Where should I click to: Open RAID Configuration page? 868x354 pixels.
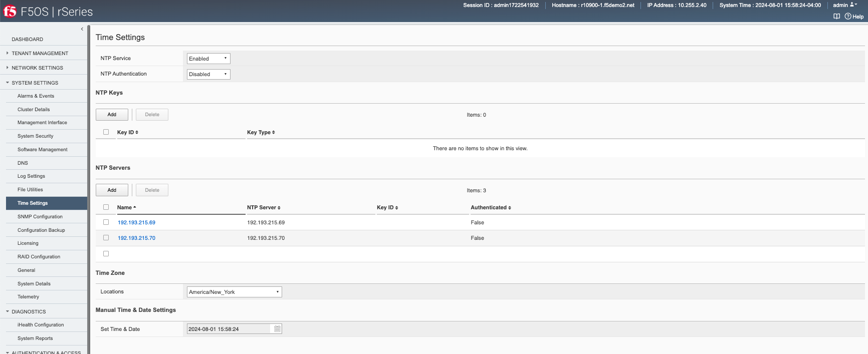39,257
